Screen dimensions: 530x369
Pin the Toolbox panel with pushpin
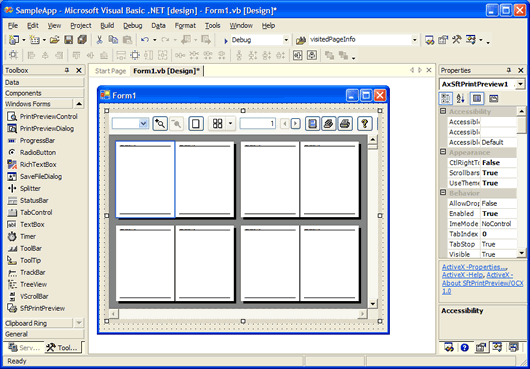[67, 70]
